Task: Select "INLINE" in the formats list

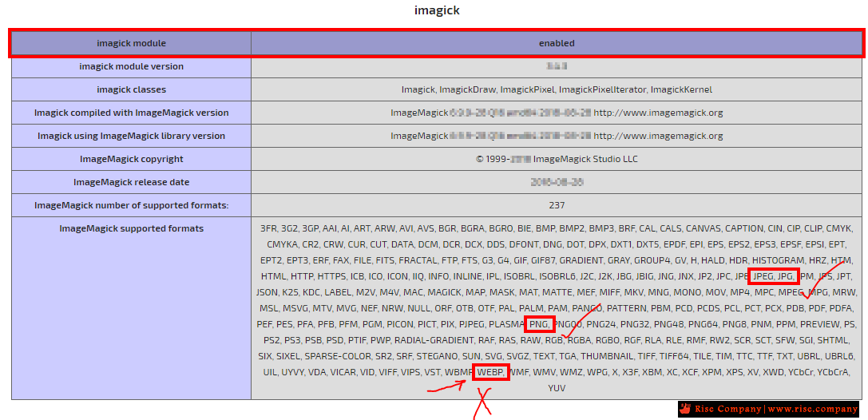Action: tap(467, 276)
